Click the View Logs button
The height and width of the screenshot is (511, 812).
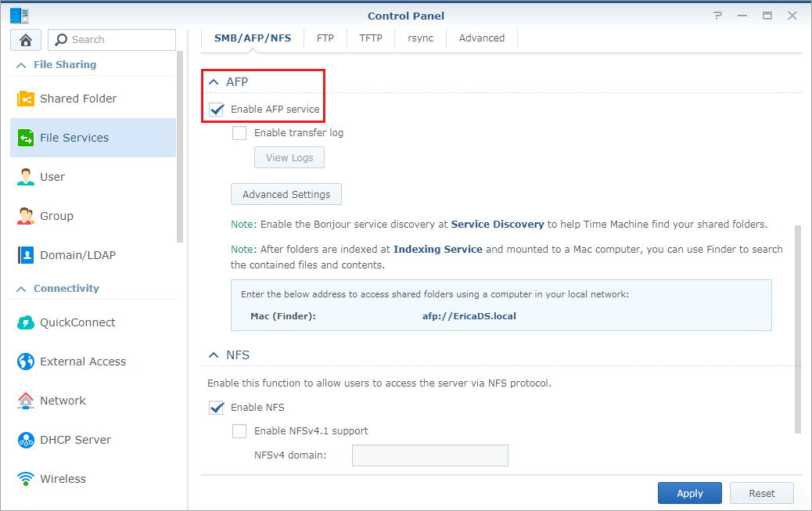289,157
